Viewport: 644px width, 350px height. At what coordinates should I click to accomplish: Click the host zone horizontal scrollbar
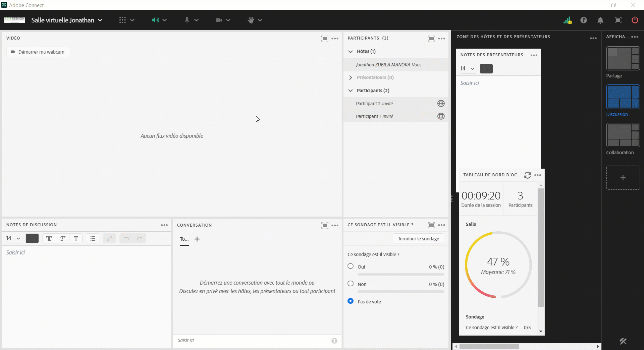[489, 346]
